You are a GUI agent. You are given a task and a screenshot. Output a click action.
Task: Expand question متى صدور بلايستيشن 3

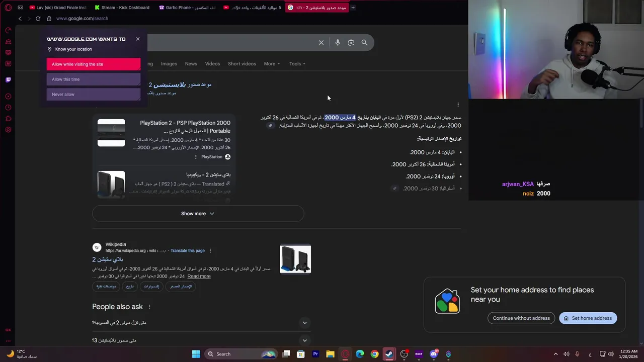click(201, 340)
